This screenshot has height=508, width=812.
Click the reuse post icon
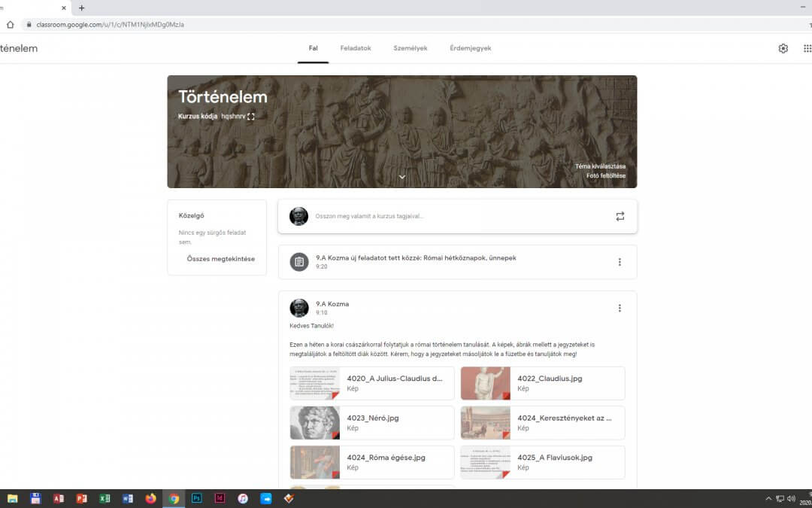pos(620,216)
